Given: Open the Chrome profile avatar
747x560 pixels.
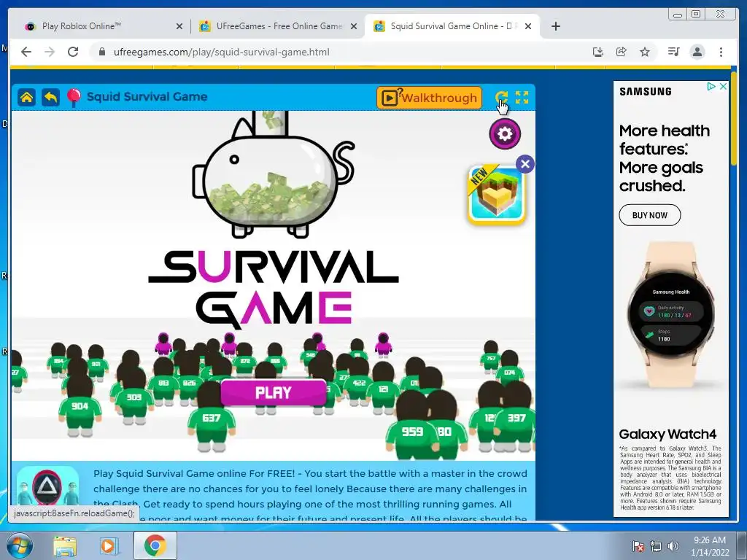Looking at the screenshot, I should pos(697,52).
